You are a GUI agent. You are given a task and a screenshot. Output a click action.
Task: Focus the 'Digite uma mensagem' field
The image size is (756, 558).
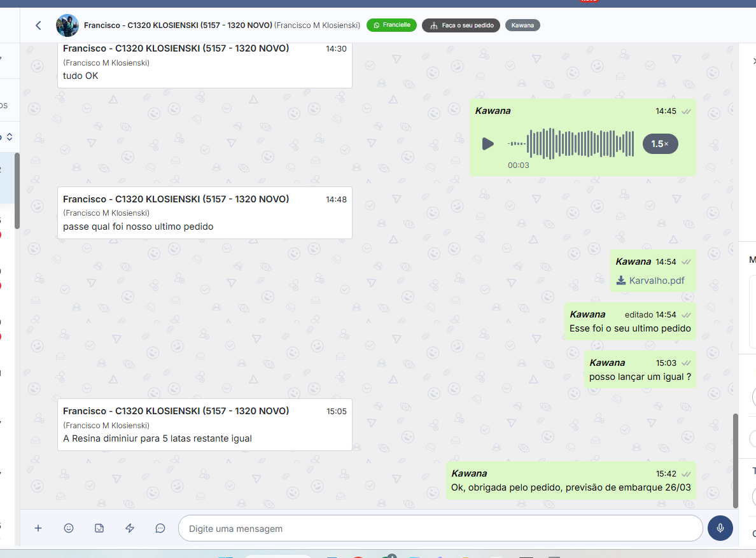[x=439, y=528]
